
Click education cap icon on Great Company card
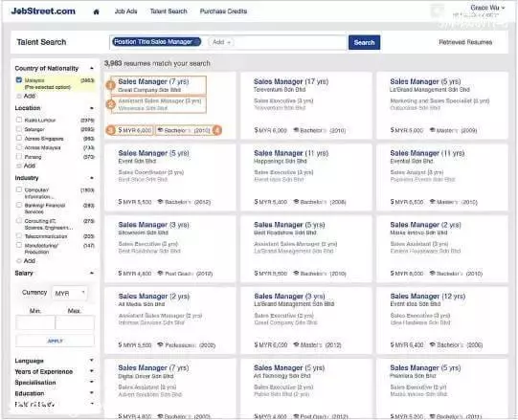(160, 130)
